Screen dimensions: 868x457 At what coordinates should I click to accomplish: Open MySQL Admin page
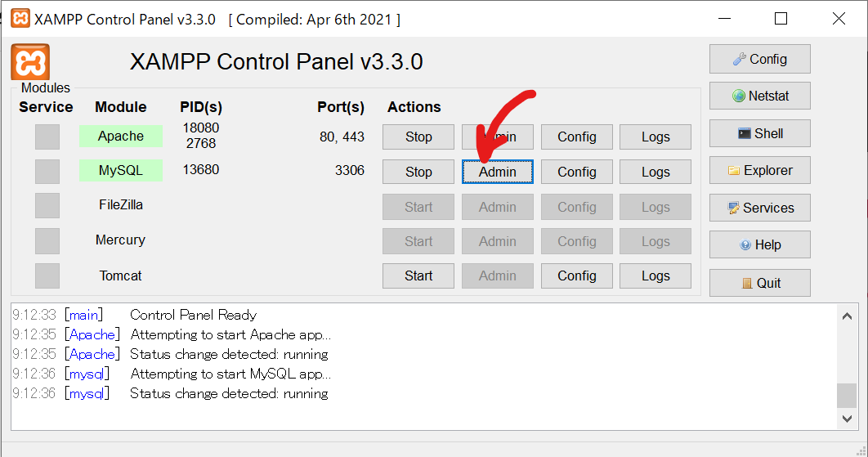tap(498, 172)
